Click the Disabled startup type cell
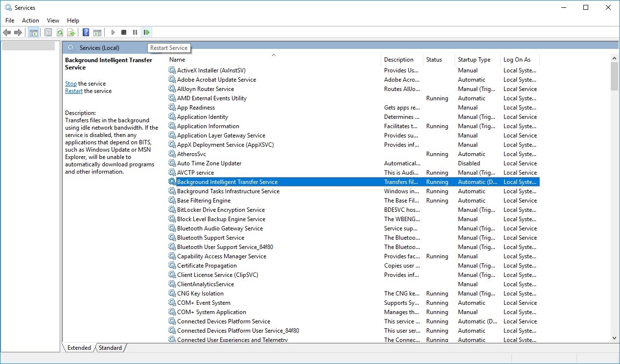Screen dimensions: 620x364 [x=469, y=163]
